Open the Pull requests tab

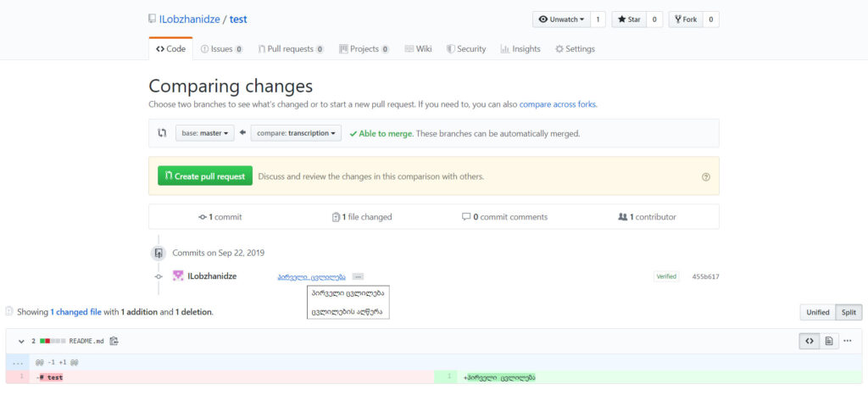tap(290, 49)
